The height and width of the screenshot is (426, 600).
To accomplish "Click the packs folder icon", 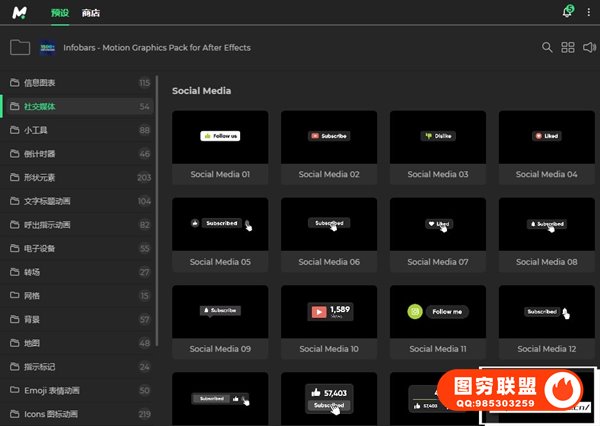I will click(x=19, y=47).
